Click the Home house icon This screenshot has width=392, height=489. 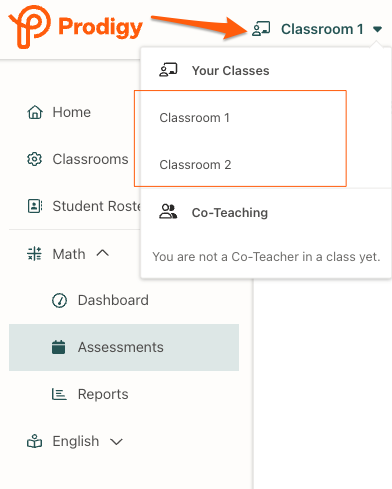coord(35,112)
